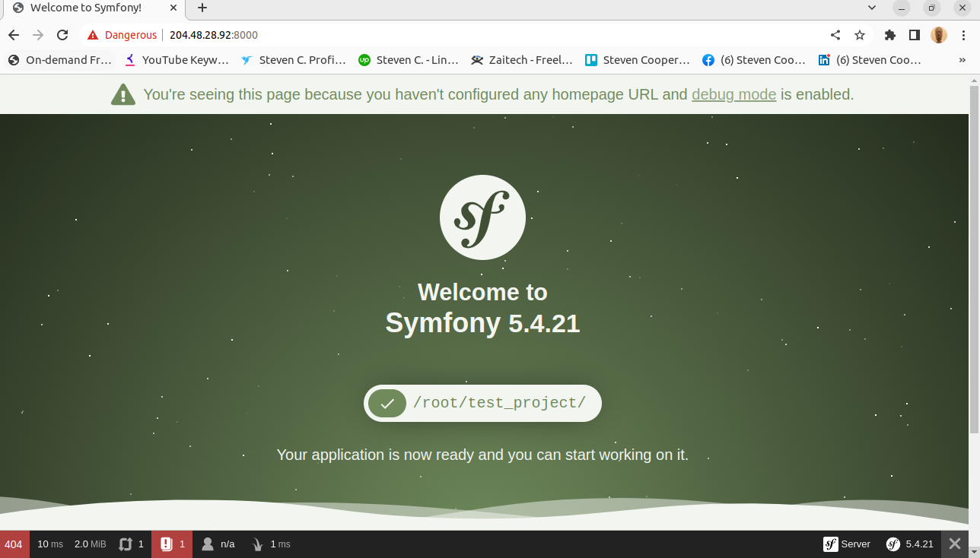Close the Symfony debug toolbar
Screen dimensions: 980x558
(955, 544)
